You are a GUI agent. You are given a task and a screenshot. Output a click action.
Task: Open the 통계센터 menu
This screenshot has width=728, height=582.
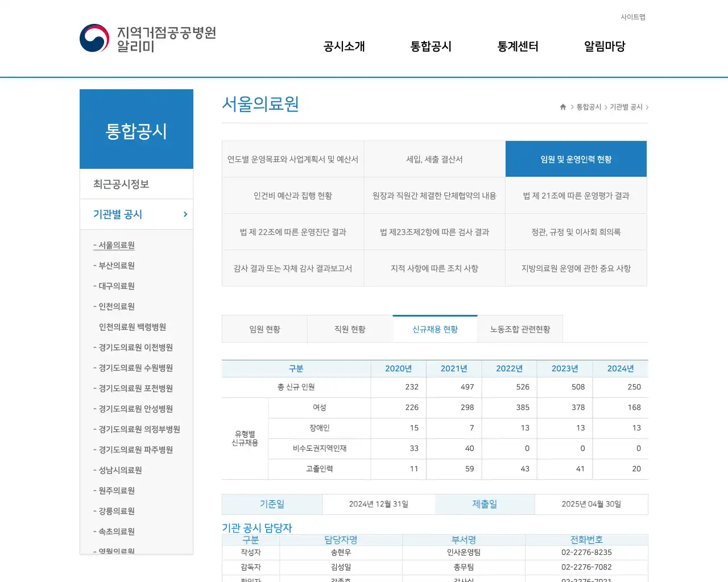[x=517, y=47]
